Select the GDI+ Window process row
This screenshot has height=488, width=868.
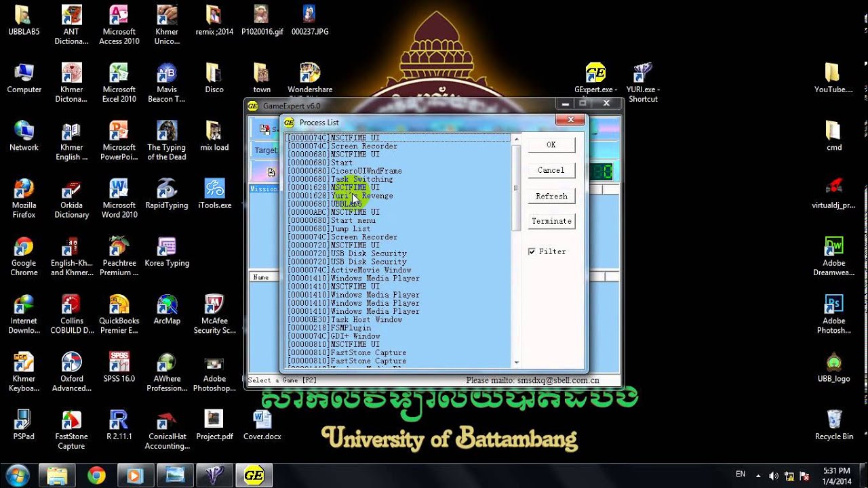click(398, 336)
